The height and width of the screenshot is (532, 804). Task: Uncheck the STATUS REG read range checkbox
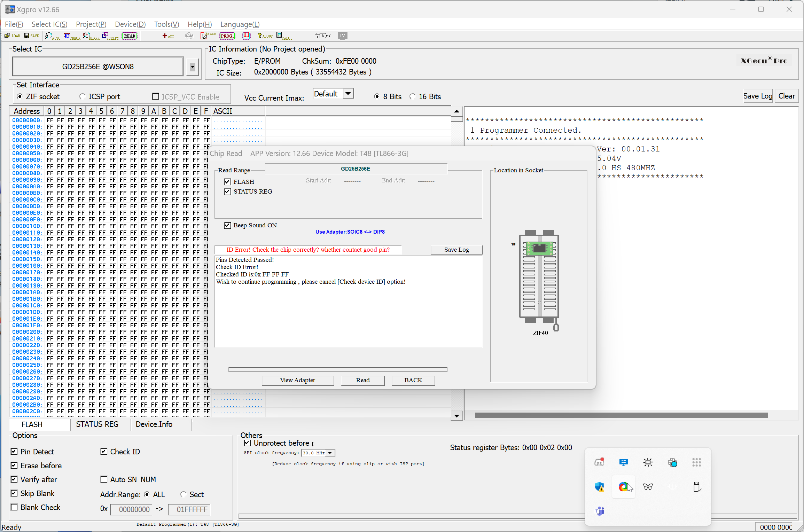(x=228, y=192)
